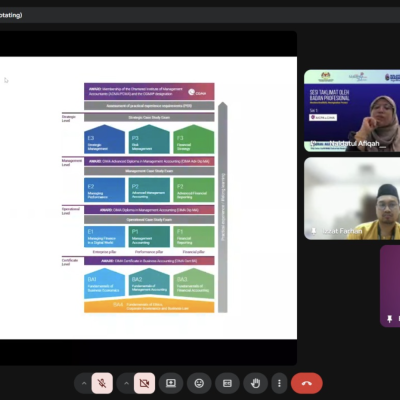Click the BA1 Fundamentals of Business Economics block

click(x=104, y=283)
